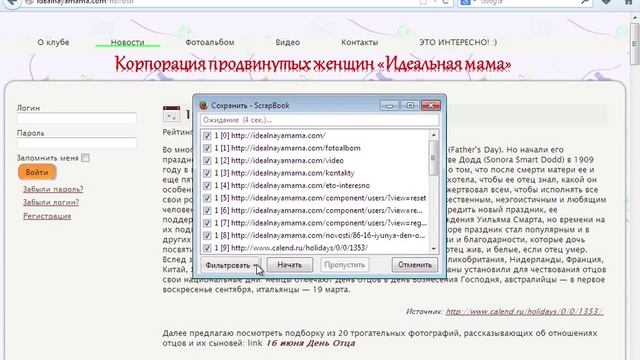The image size is (640, 360).
Task: Open the О клубе menu item
Action: 53,42
